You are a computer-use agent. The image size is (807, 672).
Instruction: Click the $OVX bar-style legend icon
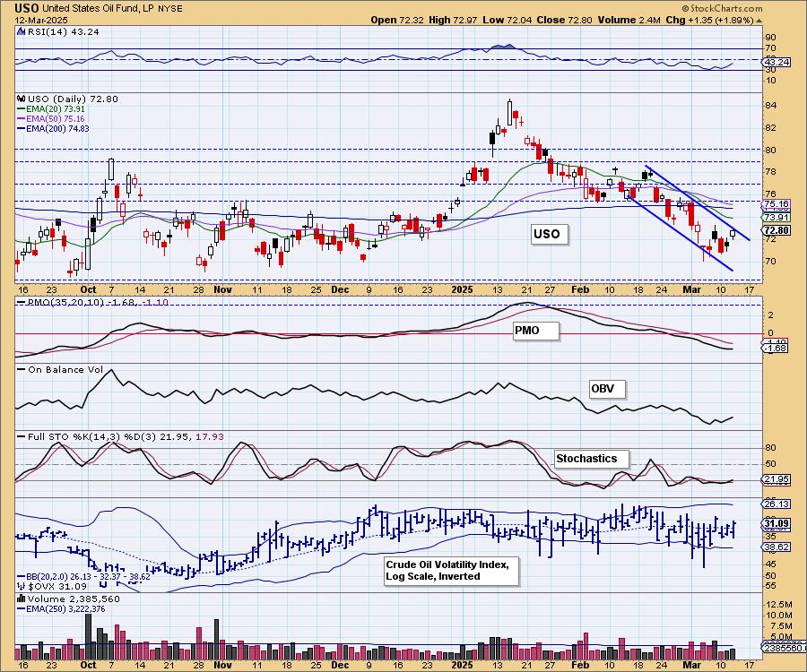(22, 586)
